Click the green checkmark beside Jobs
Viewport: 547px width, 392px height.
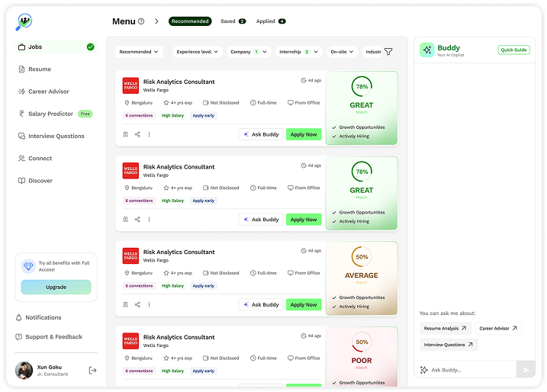pyautogui.click(x=90, y=47)
